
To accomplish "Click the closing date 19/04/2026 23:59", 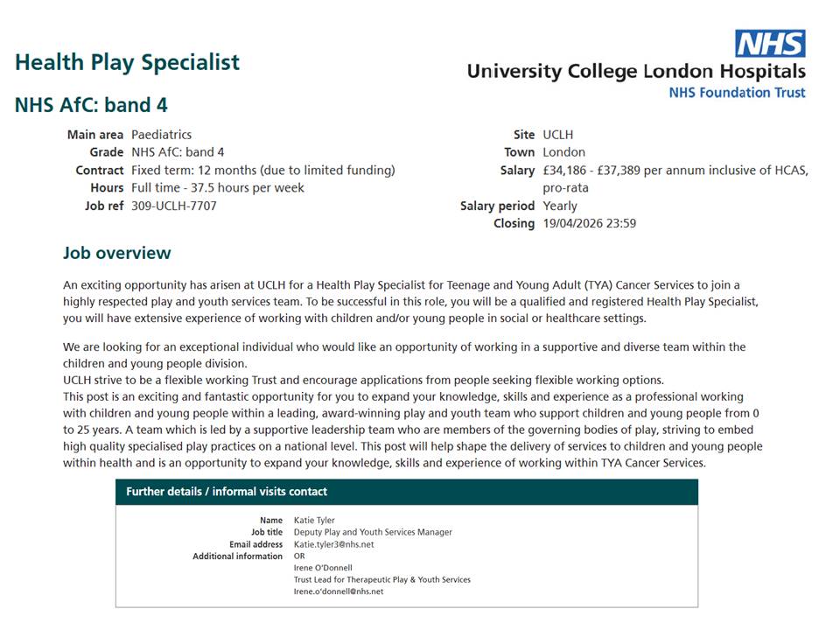I will [589, 223].
